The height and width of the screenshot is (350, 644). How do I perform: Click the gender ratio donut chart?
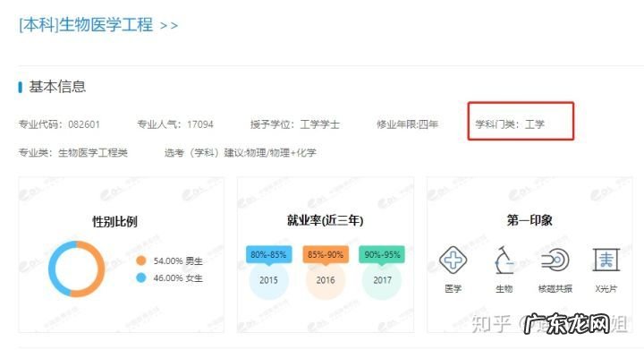tap(76, 269)
